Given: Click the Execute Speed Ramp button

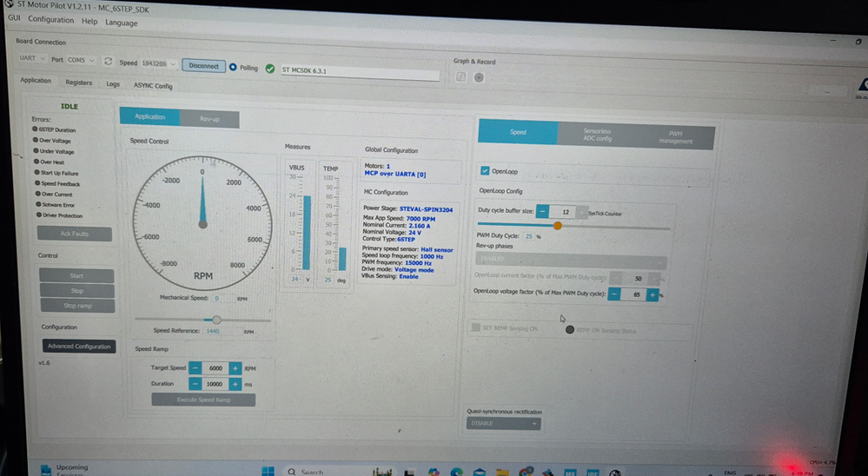Looking at the screenshot, I should (203, 400).
